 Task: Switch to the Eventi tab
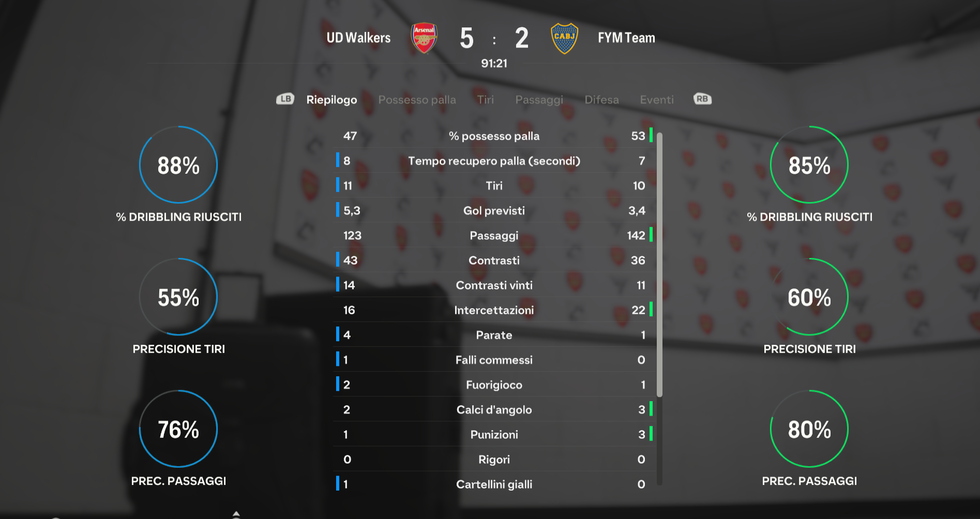click(x=657, y=100)
